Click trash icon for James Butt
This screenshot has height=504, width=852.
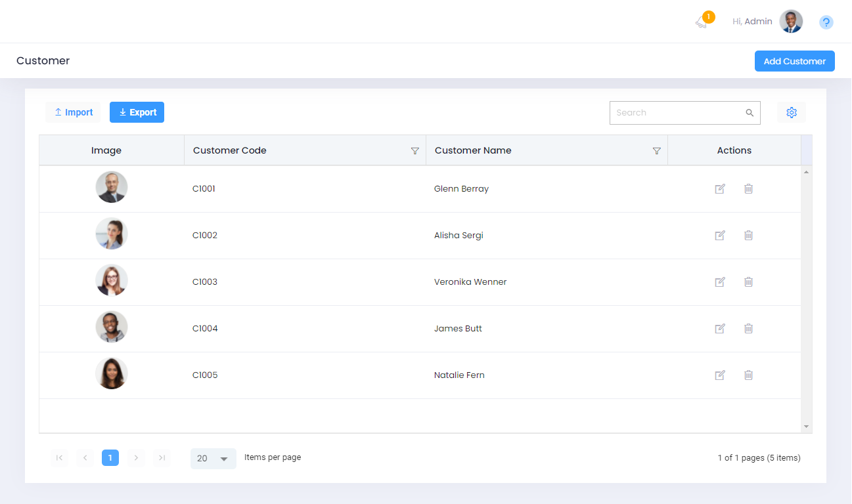click(x=748, y=329)
